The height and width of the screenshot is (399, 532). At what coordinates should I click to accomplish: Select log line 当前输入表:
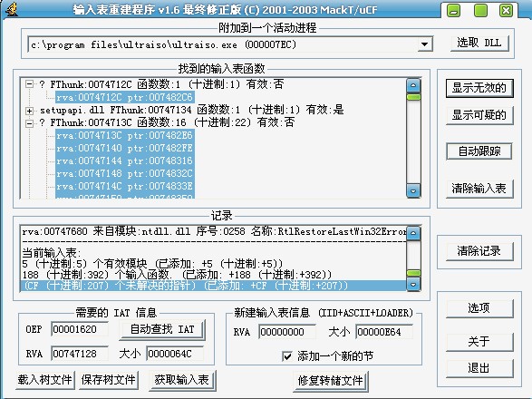tap(214, 253)
